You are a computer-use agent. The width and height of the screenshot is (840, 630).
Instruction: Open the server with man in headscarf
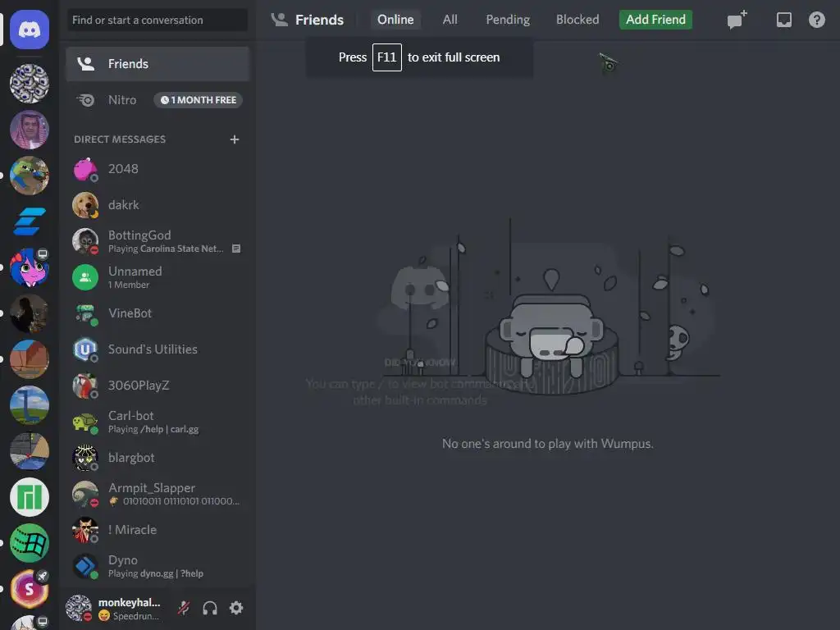pos(30,130)
